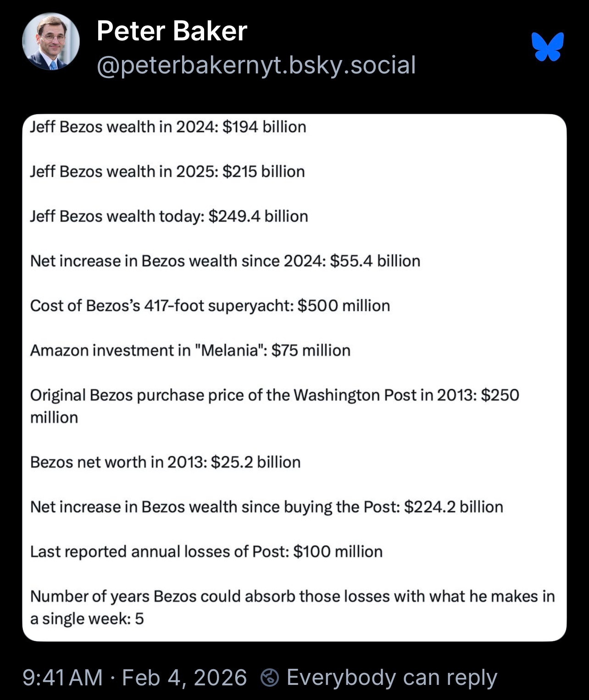Open the "Peter Baker" display name
Viewport: 589px width, 700px height.
[172, 31]
